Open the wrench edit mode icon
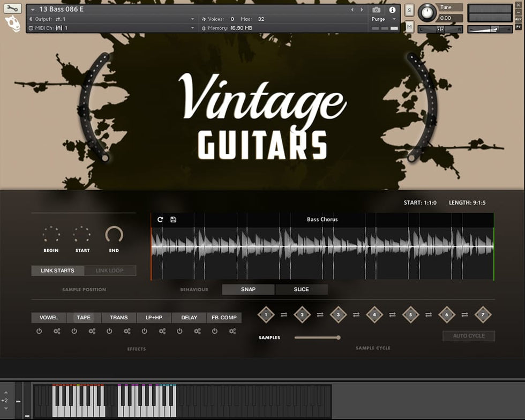The width and height of the screenshot is (525, 420). click(13, 9)
